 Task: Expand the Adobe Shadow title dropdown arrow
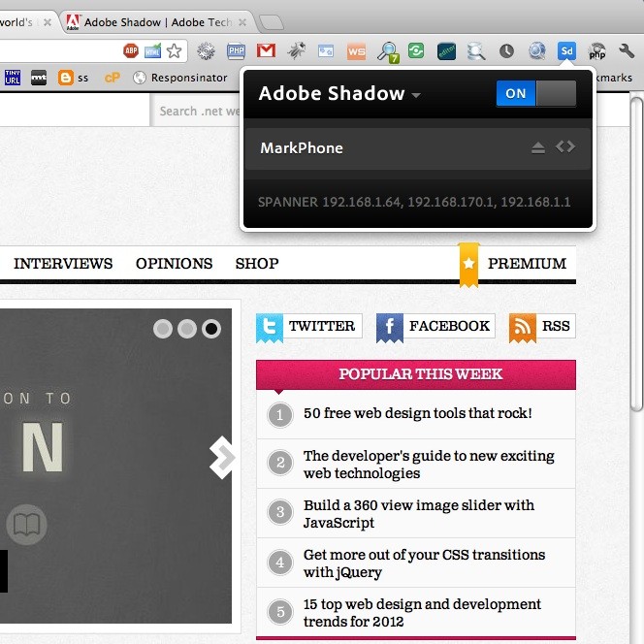pos(416,95)
